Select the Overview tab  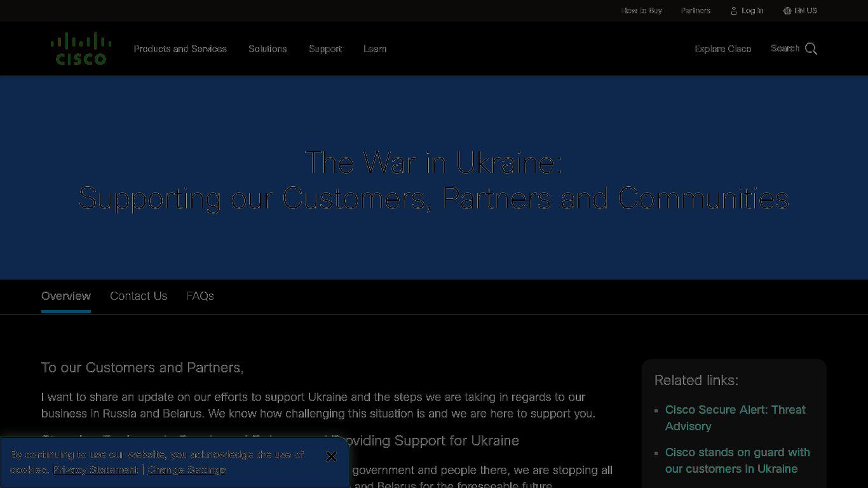[x=66, y=296]
